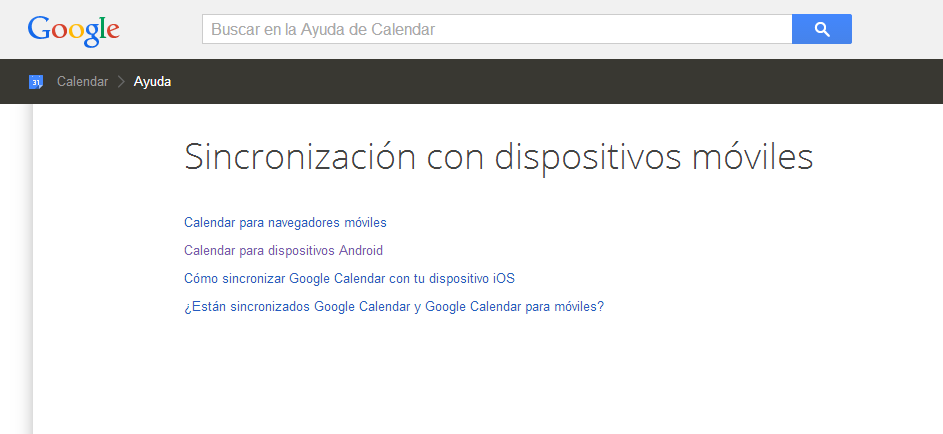Open Calendar para dispositivos Android link
The image size is (943, 434).
pyautogui.click(x=283, y=250)
